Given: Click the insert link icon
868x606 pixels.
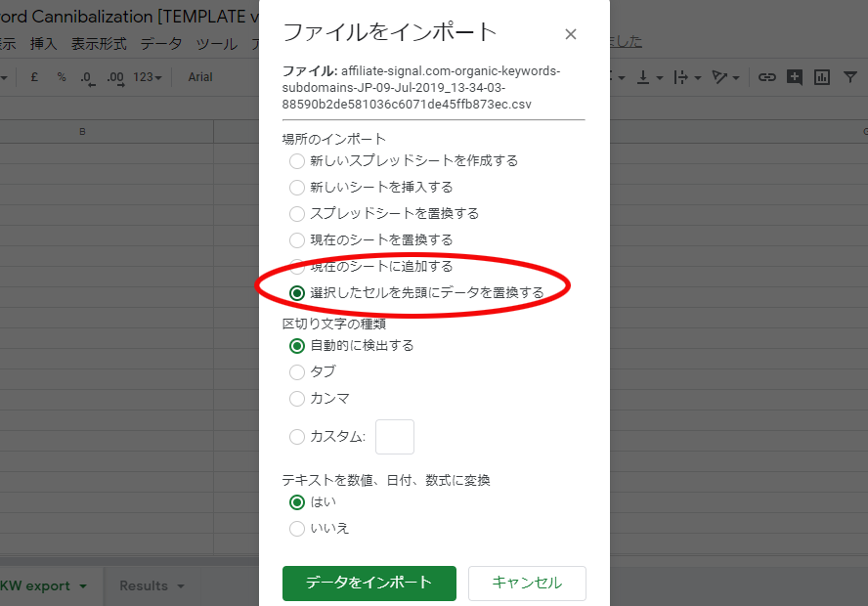Looking at the screenshot, I should [x=766, y=77].
